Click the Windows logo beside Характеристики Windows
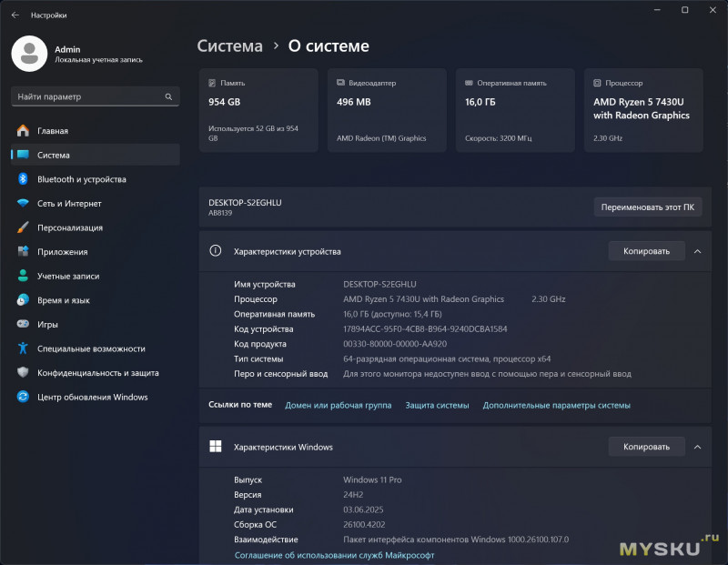Screen dimensions: 728x565 point(216,447)
